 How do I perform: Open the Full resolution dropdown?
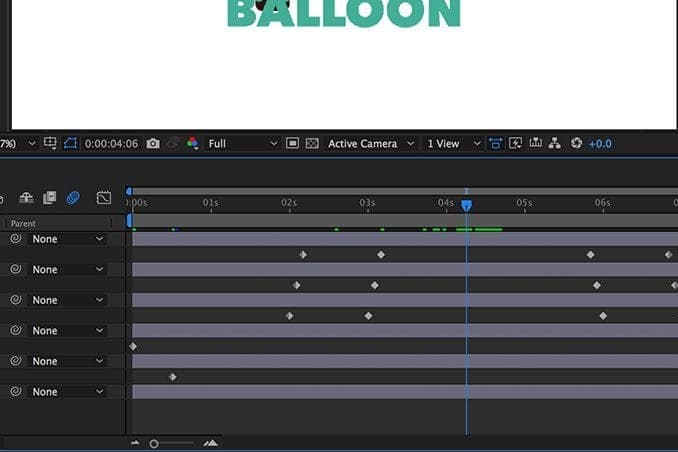[x=243, y=144]
